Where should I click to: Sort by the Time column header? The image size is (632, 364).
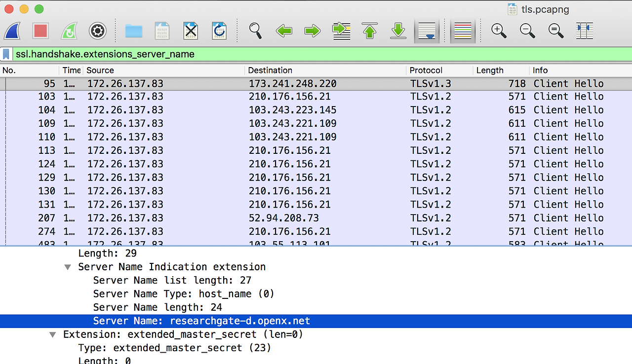click(72, 71)
